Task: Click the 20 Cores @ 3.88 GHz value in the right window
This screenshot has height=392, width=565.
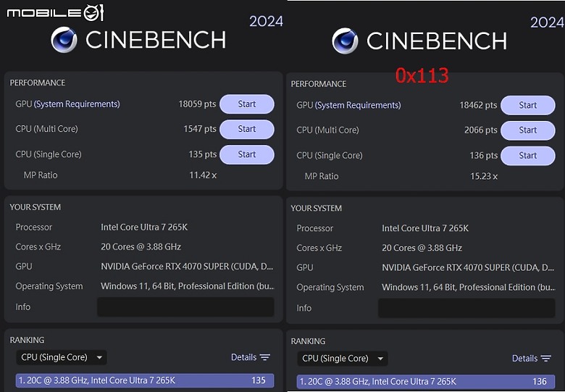Action: click(x=422, y=248)
